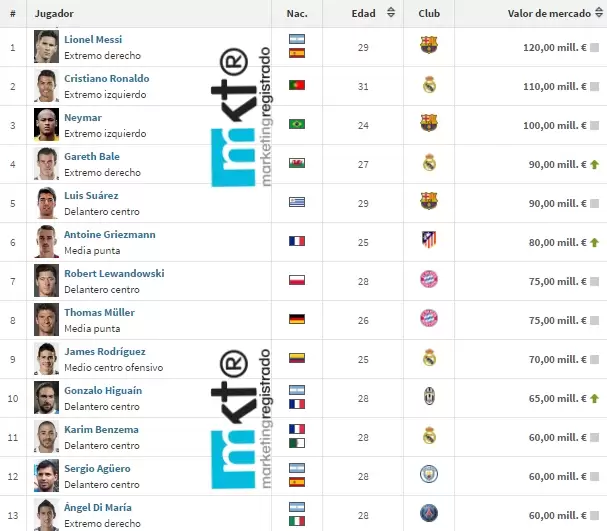Click Luis Suárez's market value 90,00 mill. €
The width and height of the screenshot is (607, 531).
coord(553,203)
